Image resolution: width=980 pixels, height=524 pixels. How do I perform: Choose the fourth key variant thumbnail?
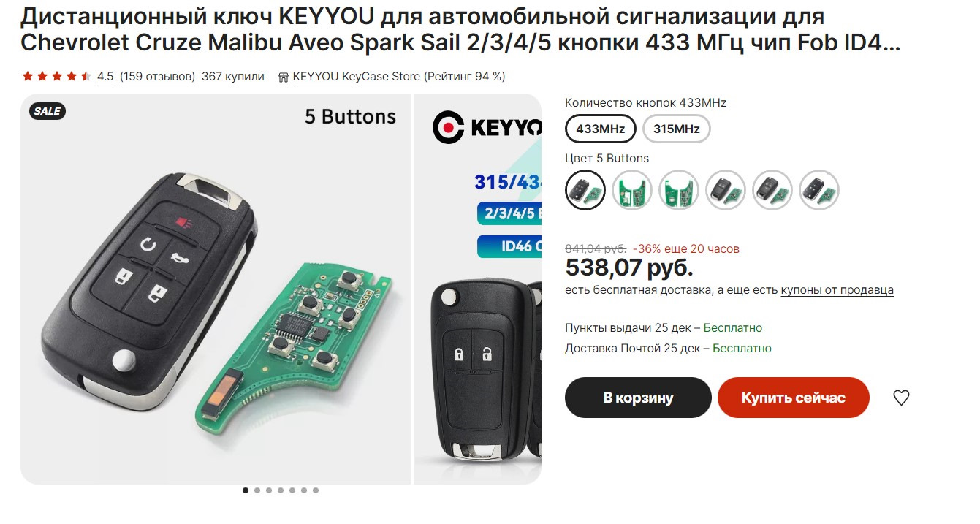pos(726,190)
